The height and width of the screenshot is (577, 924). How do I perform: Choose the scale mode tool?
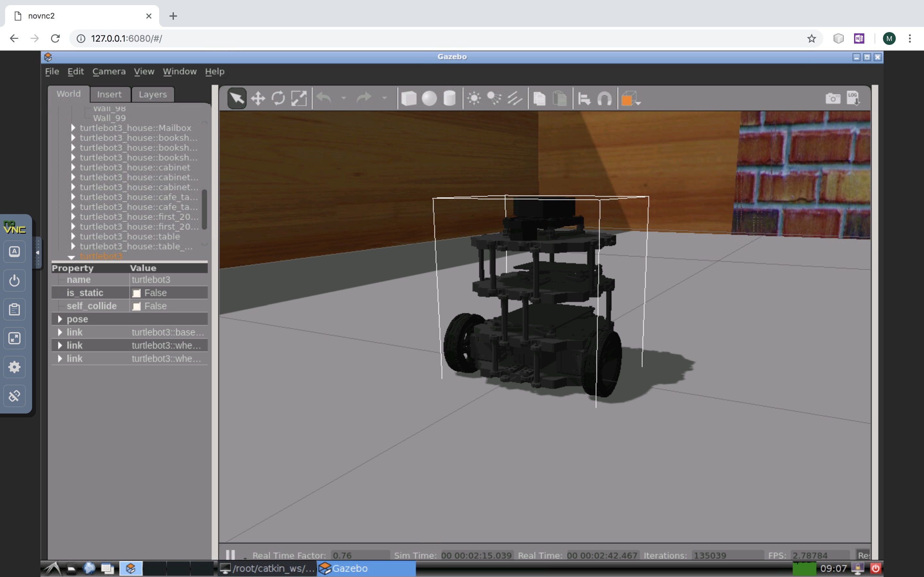pyautogui.click(x=299, y=98)
